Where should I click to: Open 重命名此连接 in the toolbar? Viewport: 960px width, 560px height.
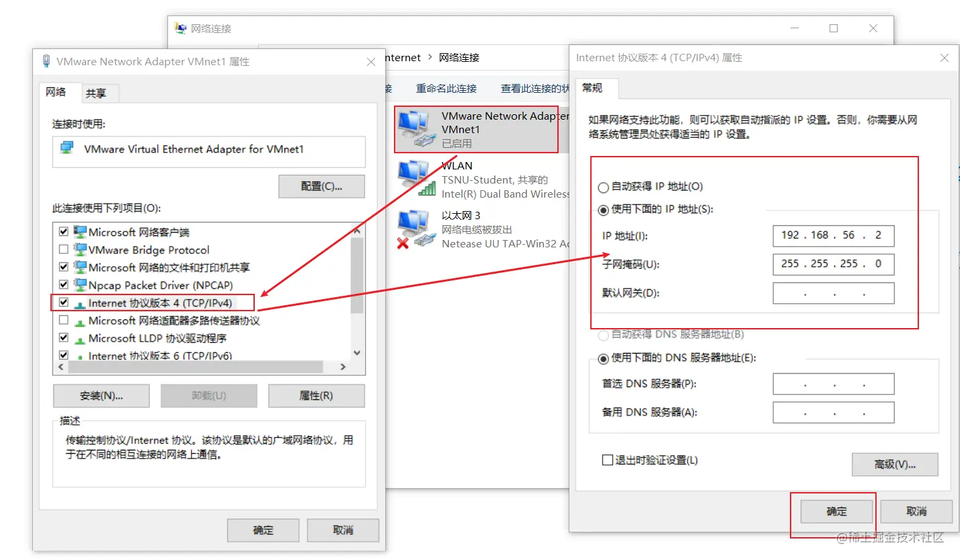(446, 89)
